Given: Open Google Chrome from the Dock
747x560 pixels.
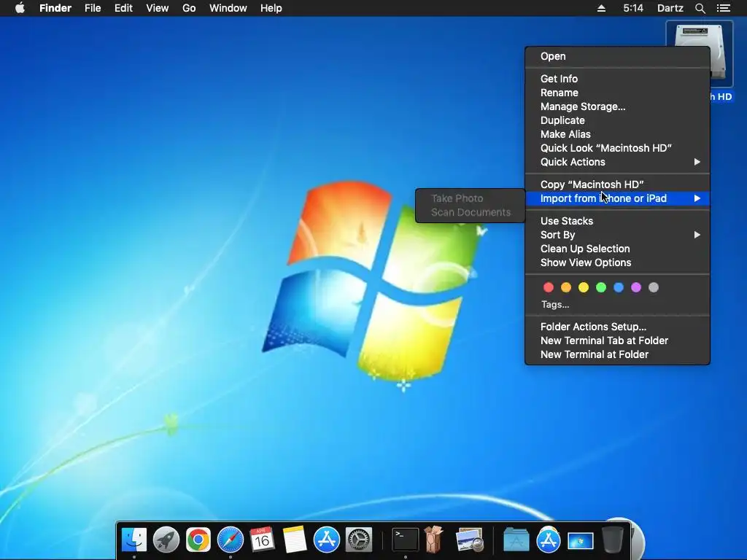Looking at the screenshot, I should coord(198,540).
